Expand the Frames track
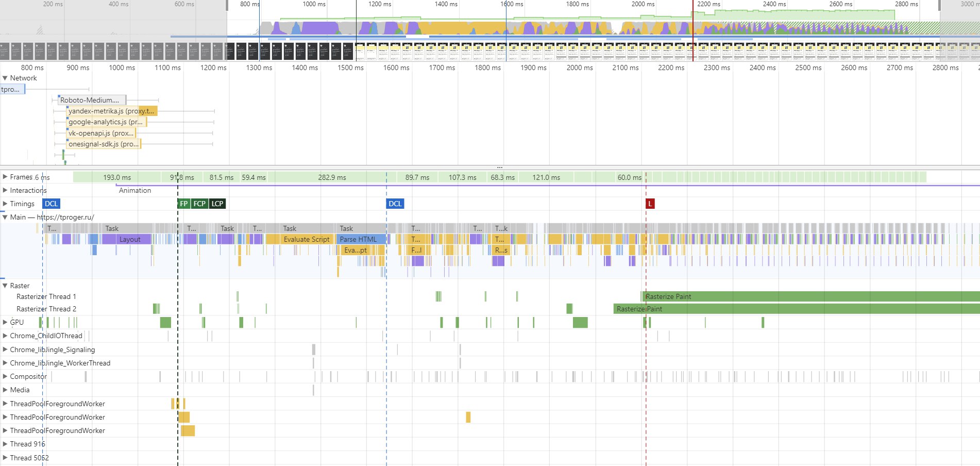 click(x=5, y=177)
